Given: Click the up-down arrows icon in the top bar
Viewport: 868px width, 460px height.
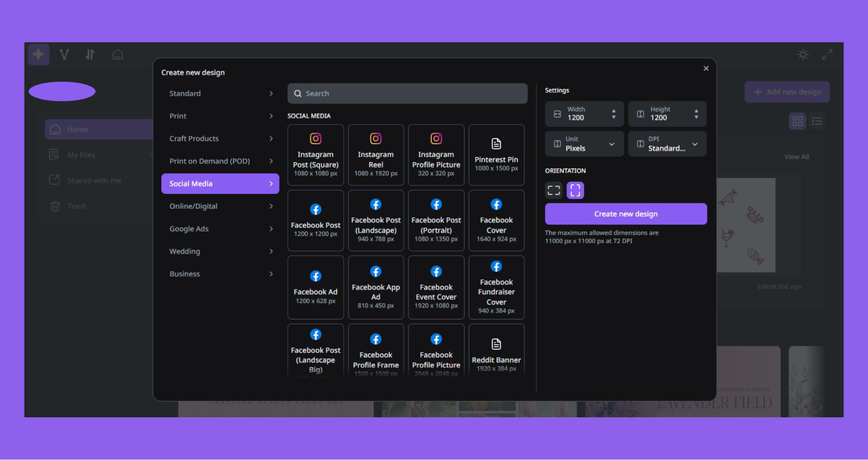Looking at the screenshot, I should [x=90, y=55].
